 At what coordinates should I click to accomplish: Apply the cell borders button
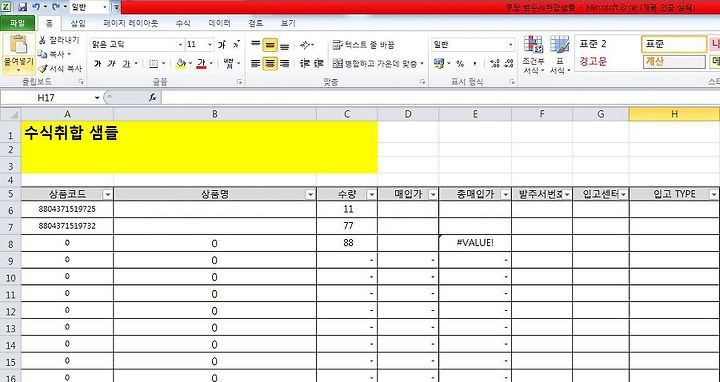(154, 63)
